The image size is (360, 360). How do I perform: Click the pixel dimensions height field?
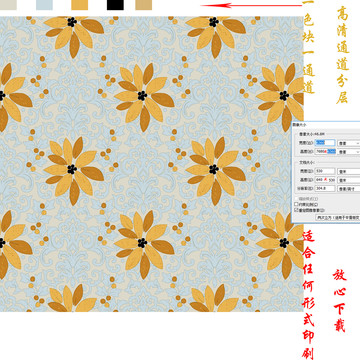[x=325, y=151]
